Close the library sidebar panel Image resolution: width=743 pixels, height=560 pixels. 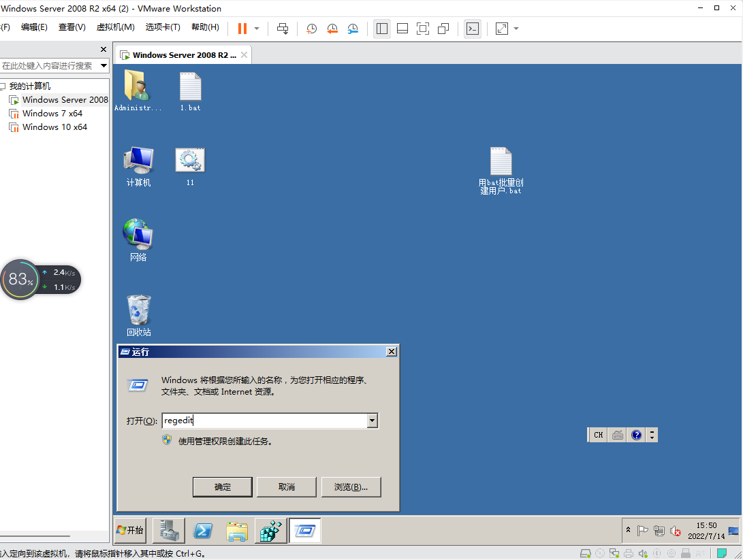tap(104, 49)
